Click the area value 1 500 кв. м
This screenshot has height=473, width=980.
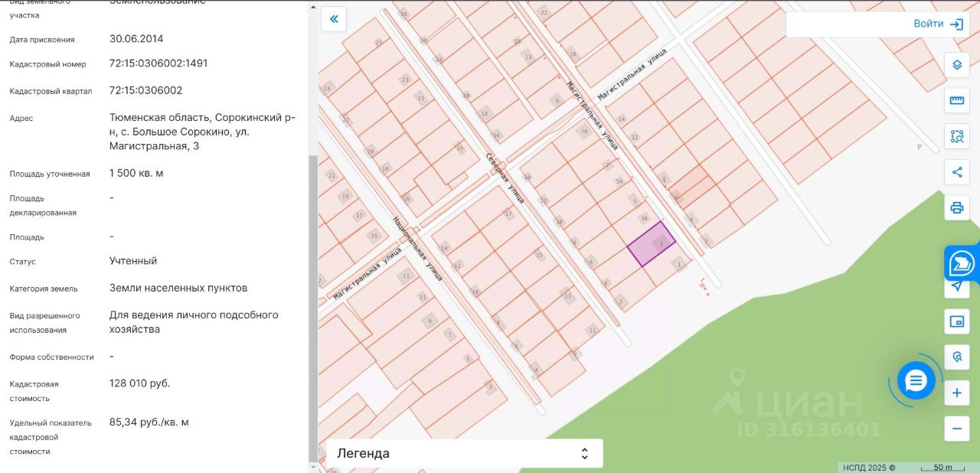pyautogui.click(x=136, y=173)
